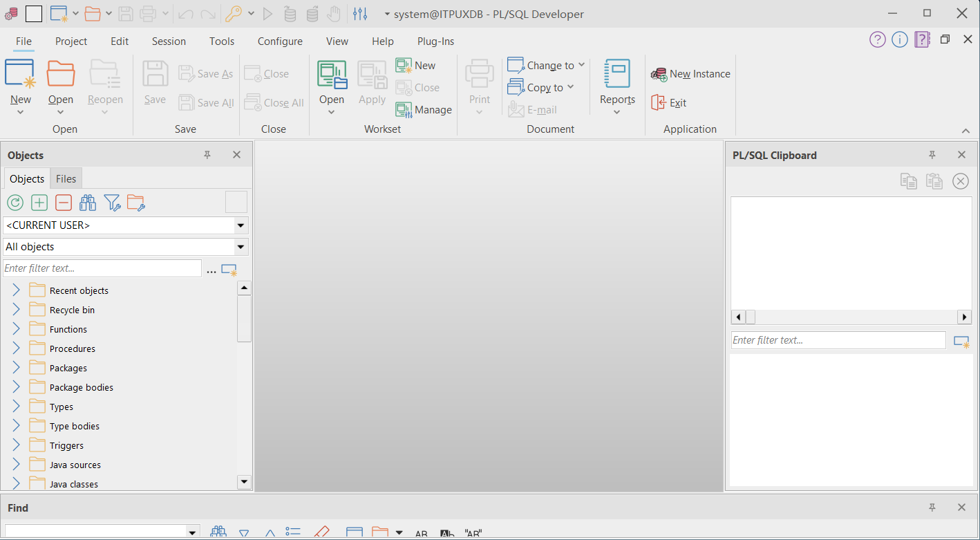Click the Exit application icon
This screenshot has width=980, height=540.
coord(659,103)
